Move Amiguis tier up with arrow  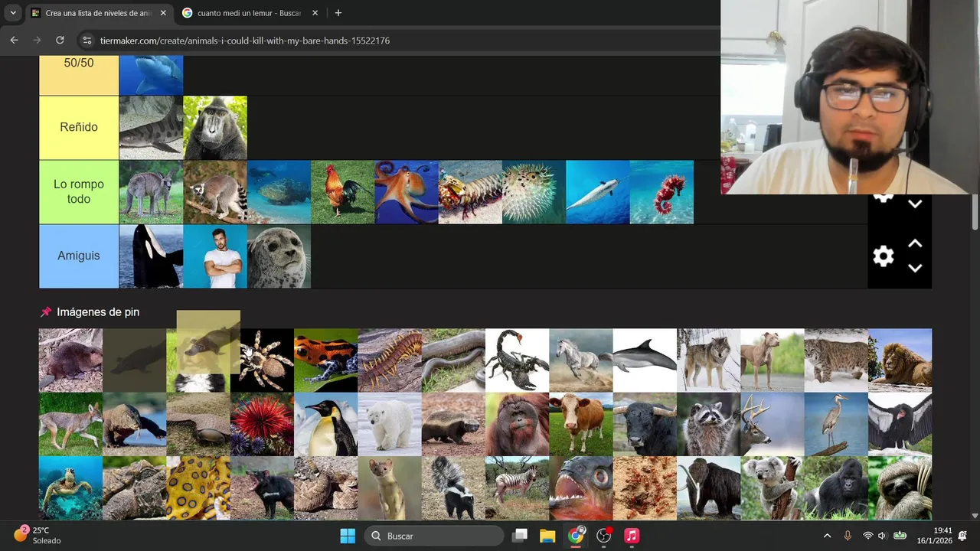coord(915,243)
